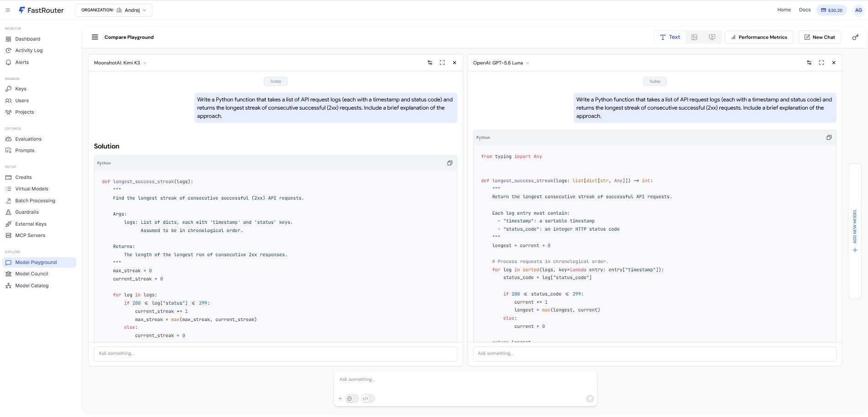The image size is (868, 417).
Task: Copy the Kimi K3 Python code block
Action: pos(450,163)
